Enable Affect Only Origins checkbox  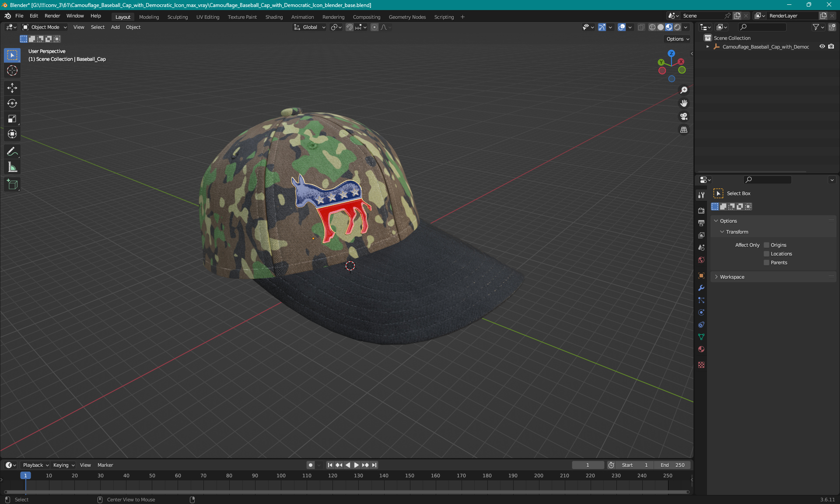point(766,245)
